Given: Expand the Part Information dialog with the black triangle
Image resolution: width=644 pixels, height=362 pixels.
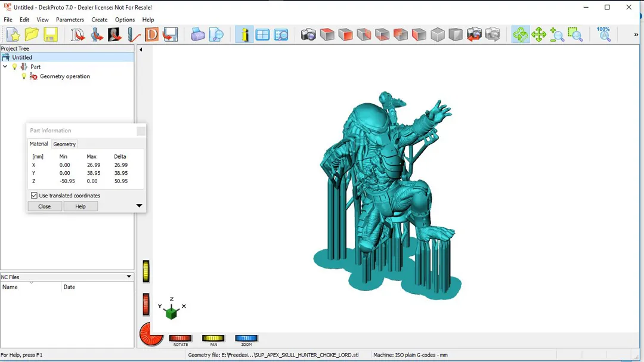Looking at the screenshot, I should pos(139,205).
